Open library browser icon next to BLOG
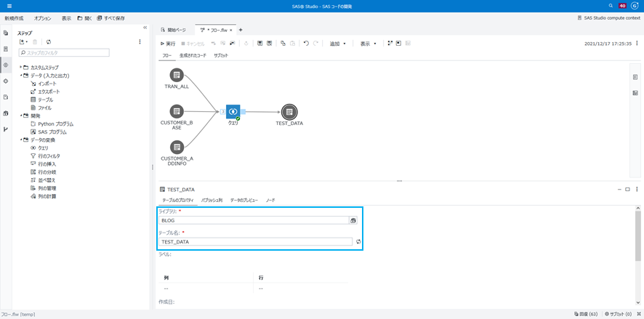The width and height of the screenshot is (644, 319). click(353, 220)
